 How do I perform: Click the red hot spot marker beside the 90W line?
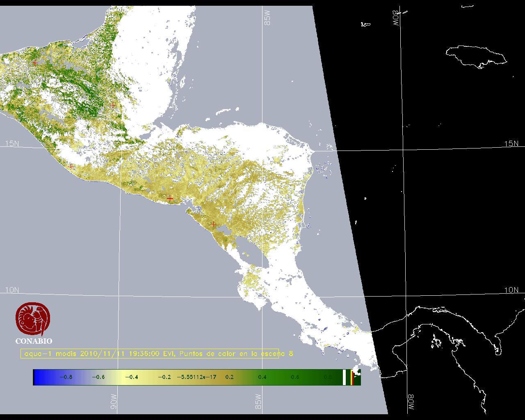pyautogui.click(x=113, y=105)
